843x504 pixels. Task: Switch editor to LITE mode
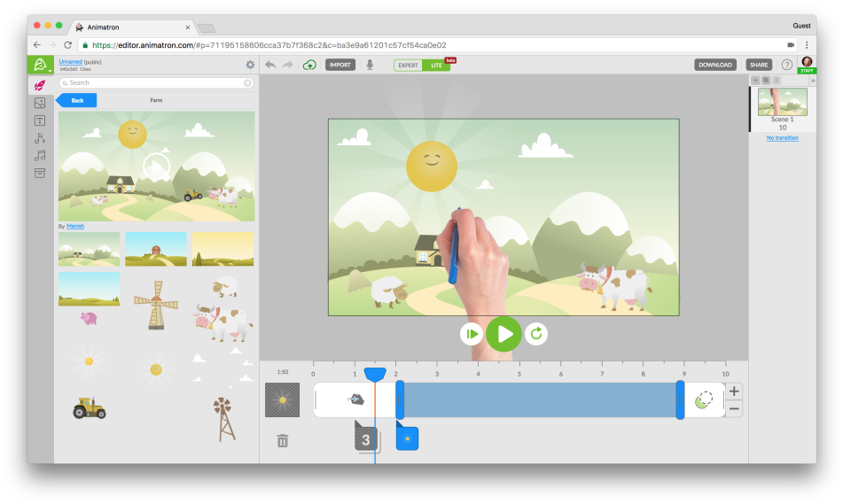pos(435,65)
